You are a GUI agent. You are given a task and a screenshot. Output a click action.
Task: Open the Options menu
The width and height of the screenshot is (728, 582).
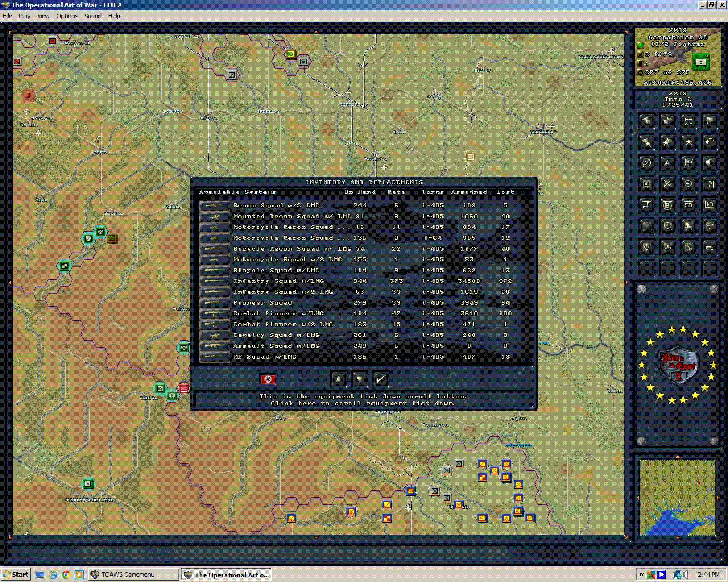67,16
